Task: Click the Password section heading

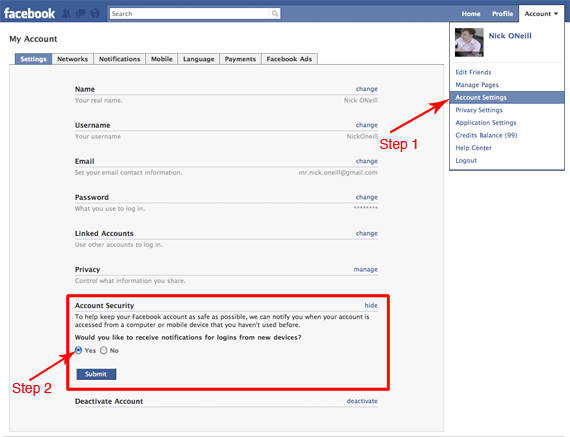Action: pyautogui.click(x=92, y=197)
